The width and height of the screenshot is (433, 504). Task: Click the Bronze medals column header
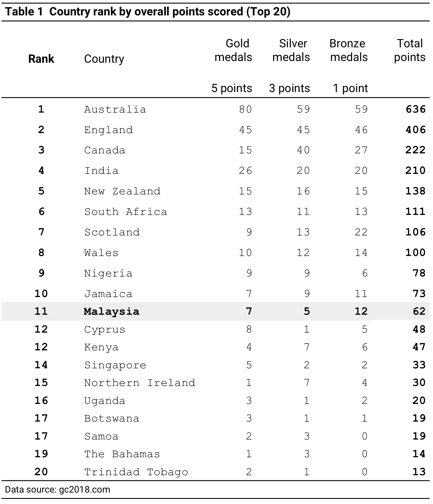[349, 50]
